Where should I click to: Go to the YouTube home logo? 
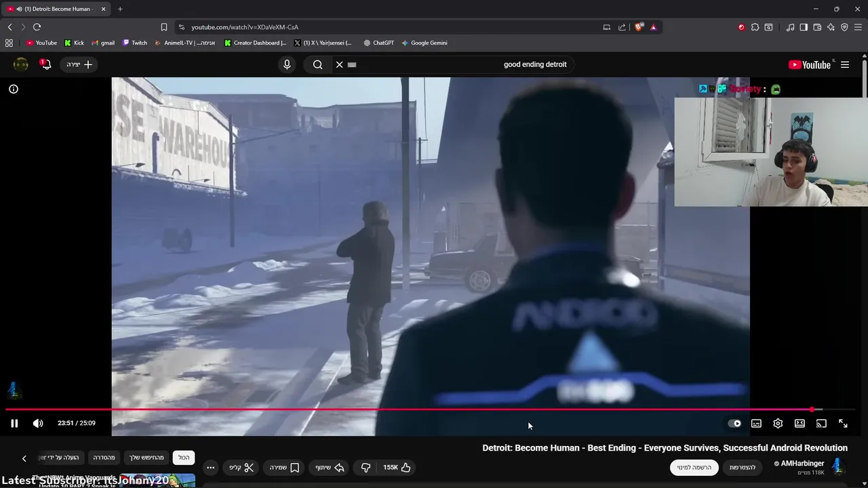810,64
